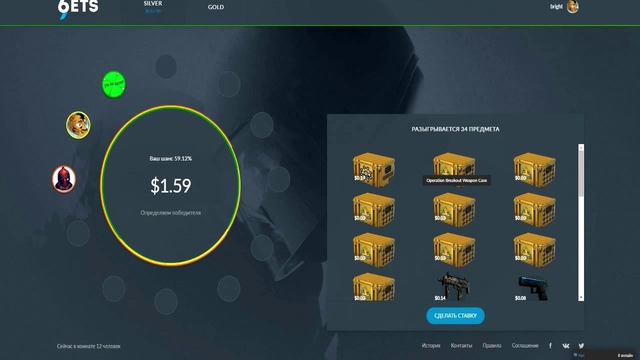Click the items list scrollbar down arrow
The width and height of the screenshot is (640, 360).
point(581,298)
